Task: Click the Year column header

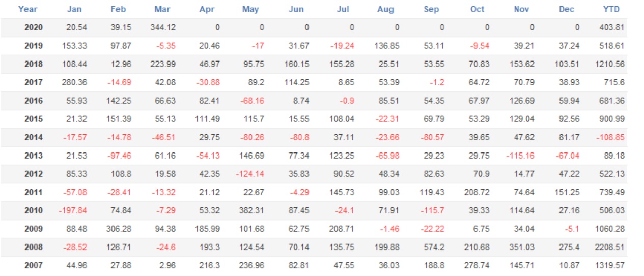Action: tap(27, 9)
